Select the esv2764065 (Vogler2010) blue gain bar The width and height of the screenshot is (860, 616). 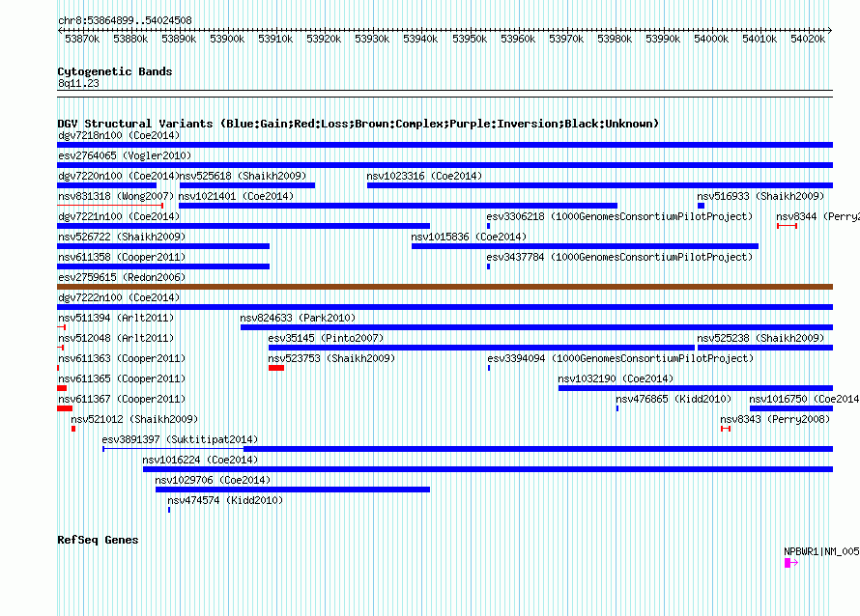click(444, 165)
